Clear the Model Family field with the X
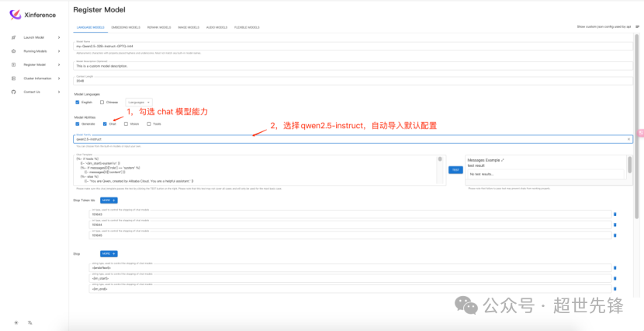The height and width of the screenshot is (331, 644). [628, 139]
